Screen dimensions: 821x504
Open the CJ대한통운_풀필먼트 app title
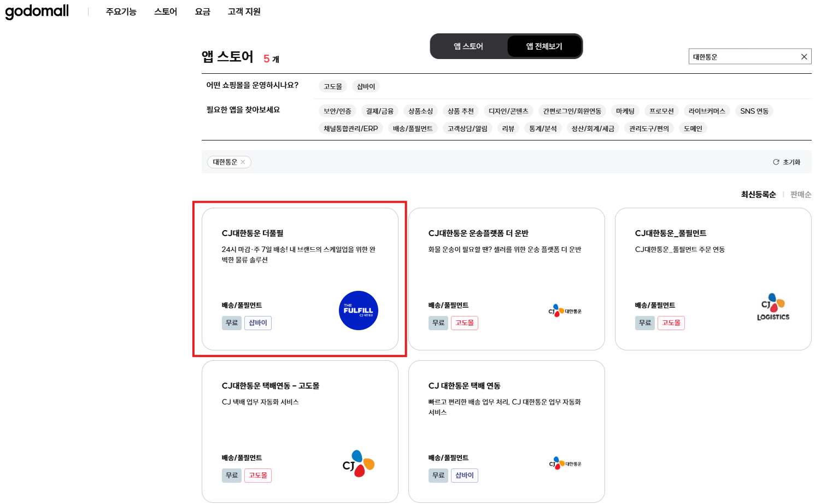pos(671,233)
